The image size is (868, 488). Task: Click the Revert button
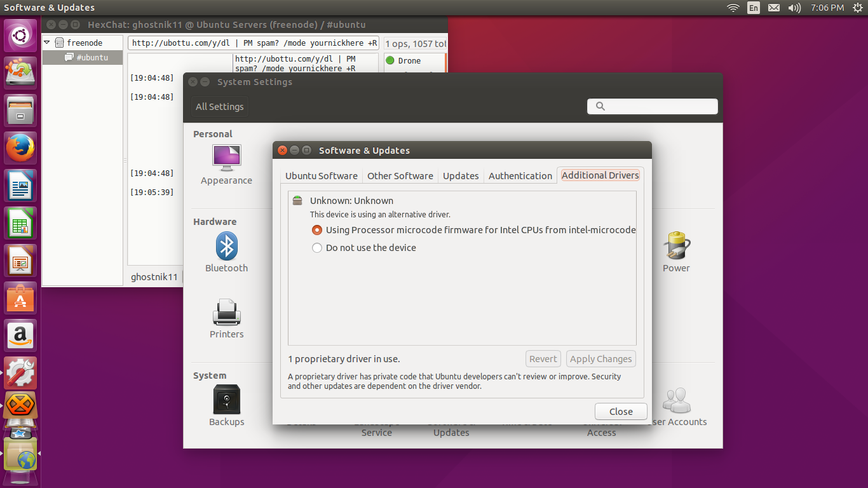point(543,359)
